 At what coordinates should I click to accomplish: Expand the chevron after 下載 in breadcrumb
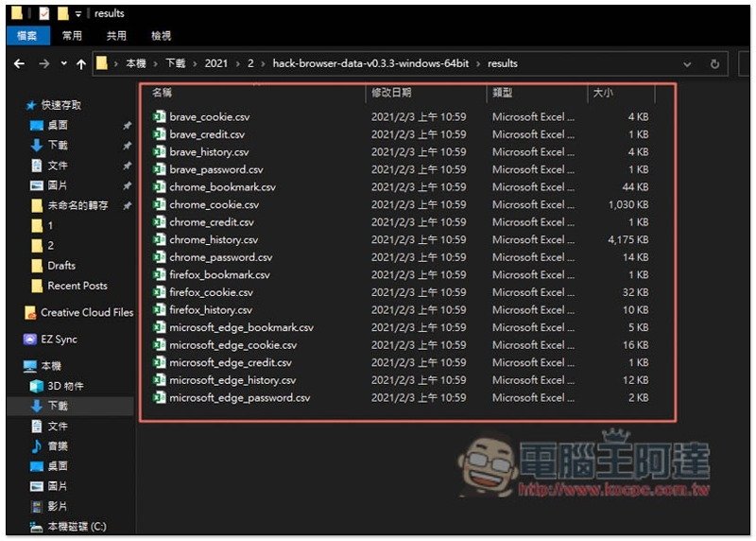point(195,64)
